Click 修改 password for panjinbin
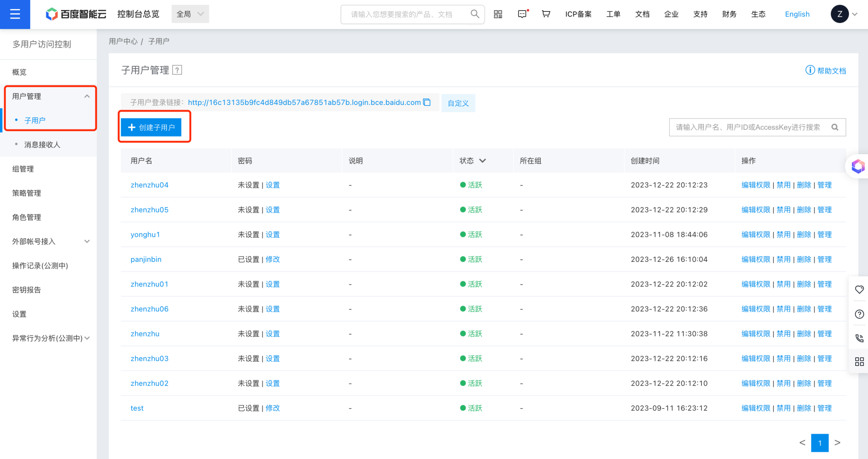This screenshot has height=459, width=868. coord(273,260)
